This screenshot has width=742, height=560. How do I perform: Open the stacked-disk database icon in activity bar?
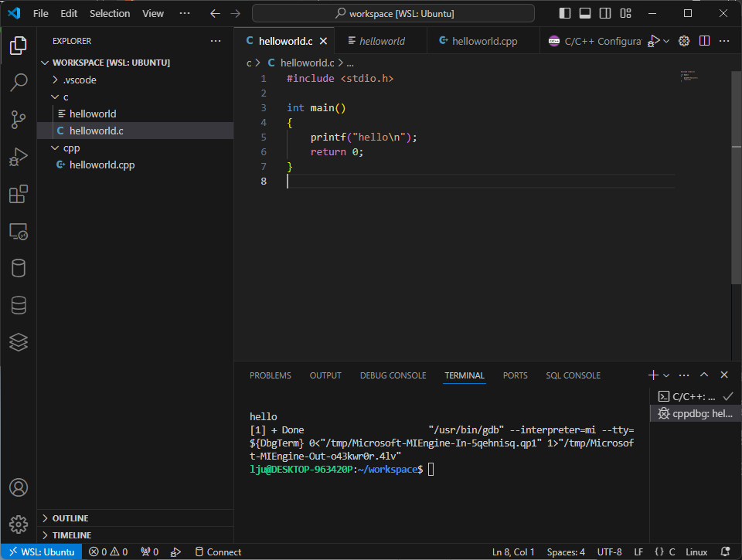(19, 305)
